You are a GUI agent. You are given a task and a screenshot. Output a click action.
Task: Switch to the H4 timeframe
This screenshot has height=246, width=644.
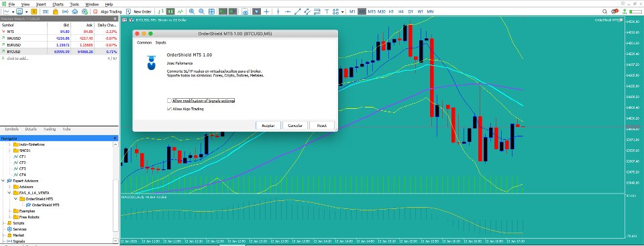click(x=401, y=11)
